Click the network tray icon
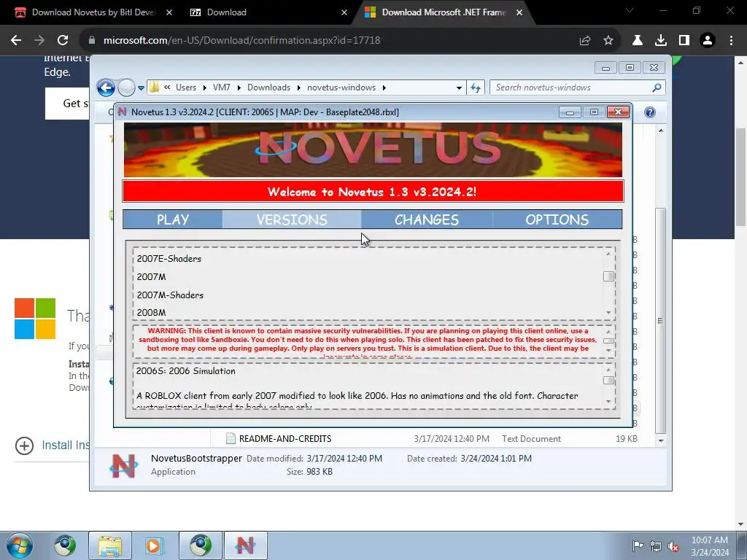Image resolution: width=747 pixels, height=560 pixels. pyautogui.click(x=656, y=546)
